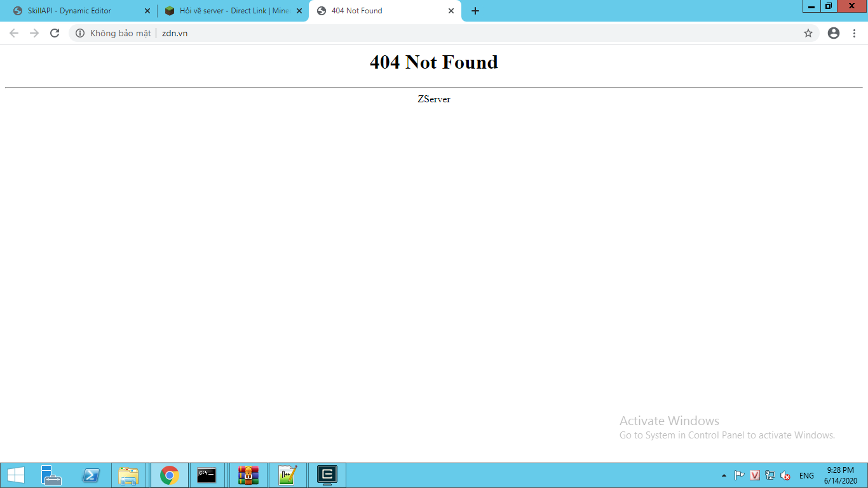Click the red V tray icon
868x488 pixels.
coord(755,475)
